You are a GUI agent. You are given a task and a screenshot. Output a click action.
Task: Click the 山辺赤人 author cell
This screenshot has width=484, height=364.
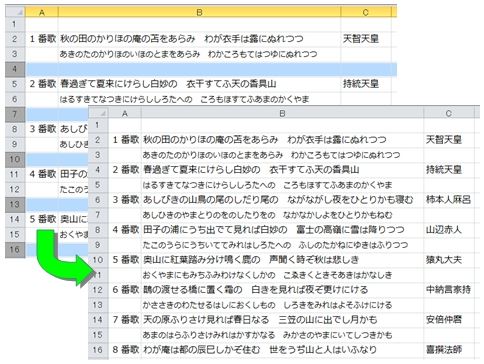(x=449, y=230)
